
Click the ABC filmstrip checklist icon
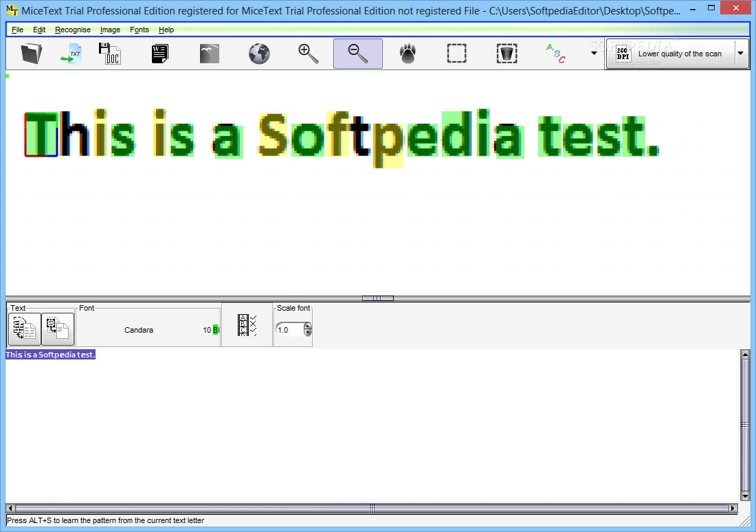(x=247, y=325)
